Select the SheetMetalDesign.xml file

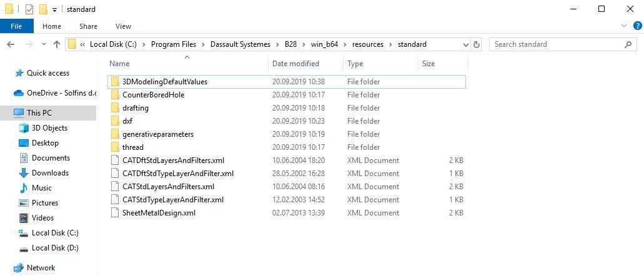(159, 213)
